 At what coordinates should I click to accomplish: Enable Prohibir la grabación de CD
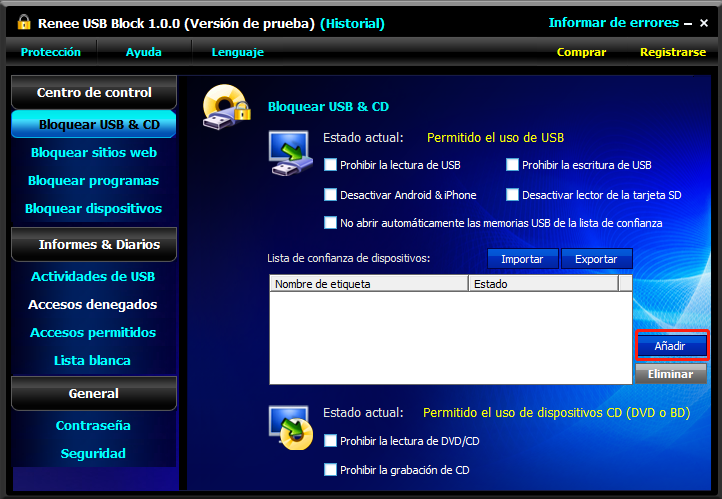pos(331,470)
